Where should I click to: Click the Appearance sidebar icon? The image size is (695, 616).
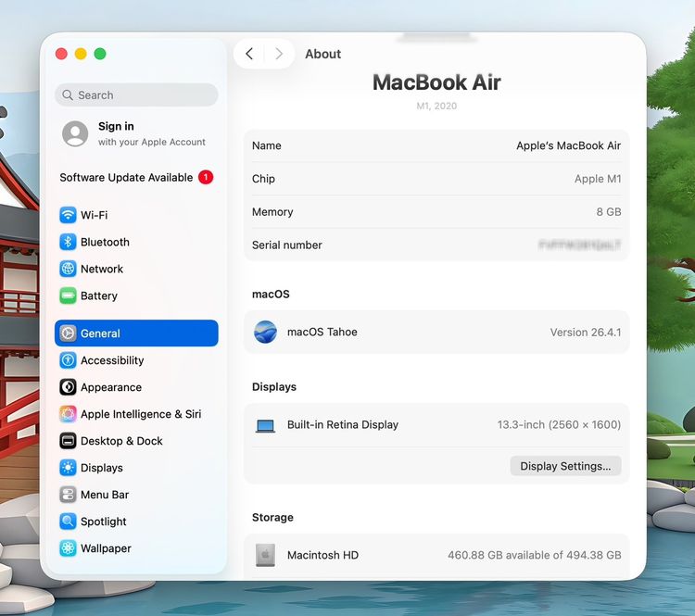[x=68, y=387]
